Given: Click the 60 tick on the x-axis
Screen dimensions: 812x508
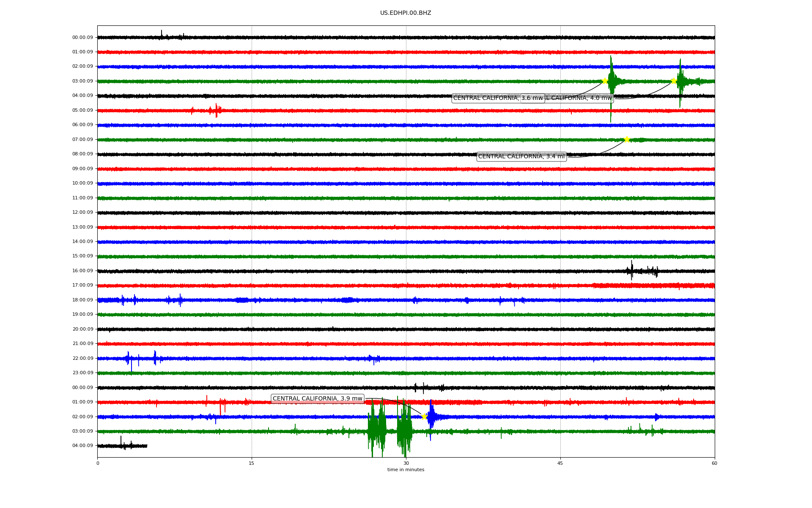Looking at the screenshot, I should (x=714, y=464).
